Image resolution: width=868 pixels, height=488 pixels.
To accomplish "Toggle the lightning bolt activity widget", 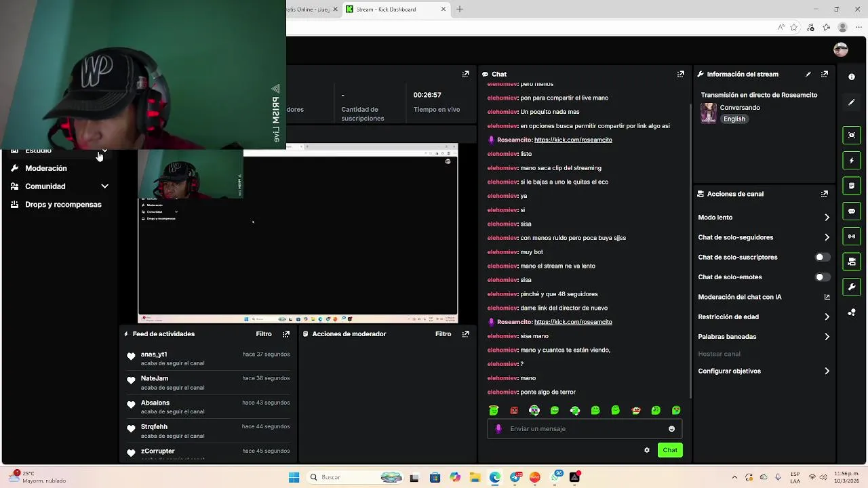I will (852, 161).
